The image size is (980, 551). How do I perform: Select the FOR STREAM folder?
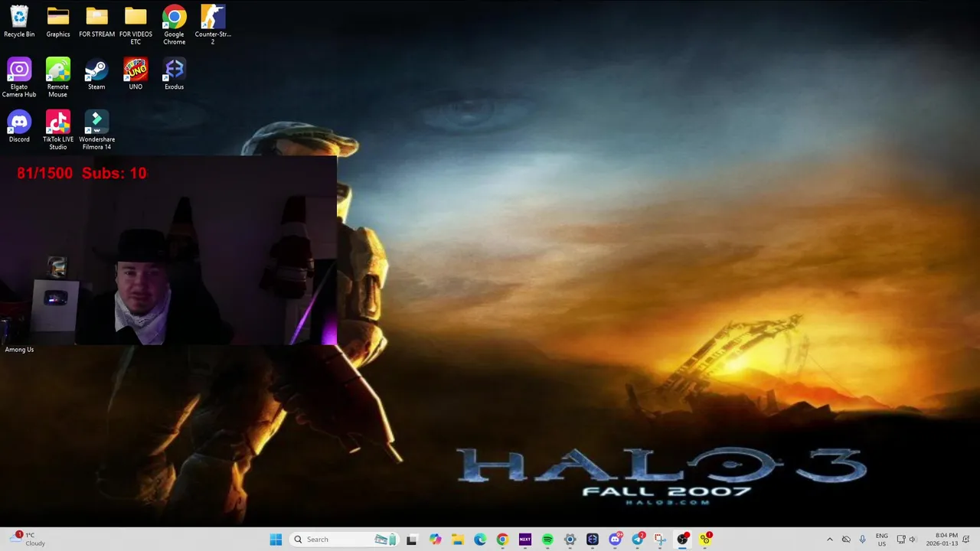(x=96, y=21)
